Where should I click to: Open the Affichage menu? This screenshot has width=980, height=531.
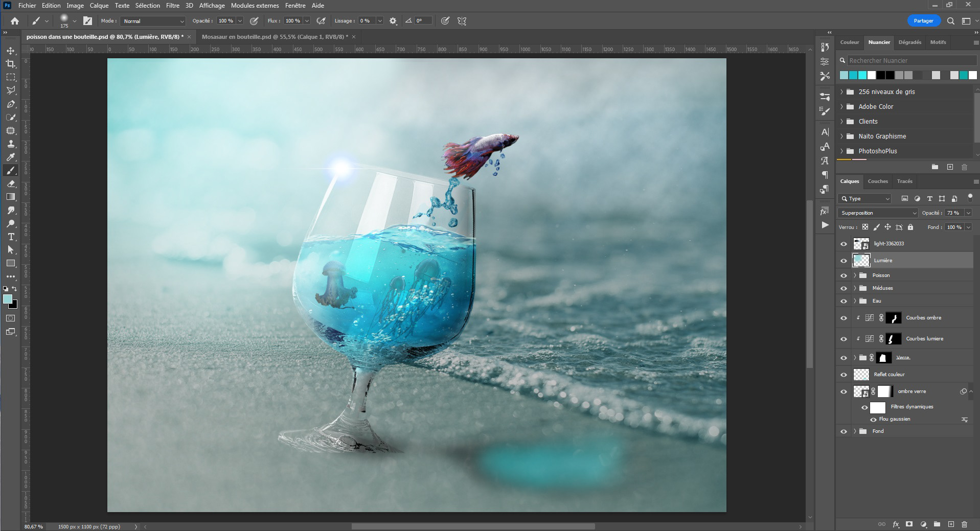212,6
